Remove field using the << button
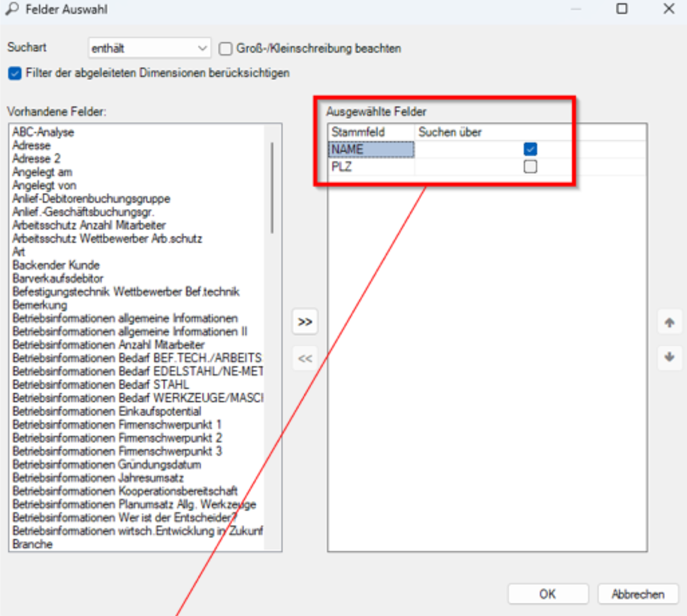This screenshot has width=687, height=616. [305, 358]
